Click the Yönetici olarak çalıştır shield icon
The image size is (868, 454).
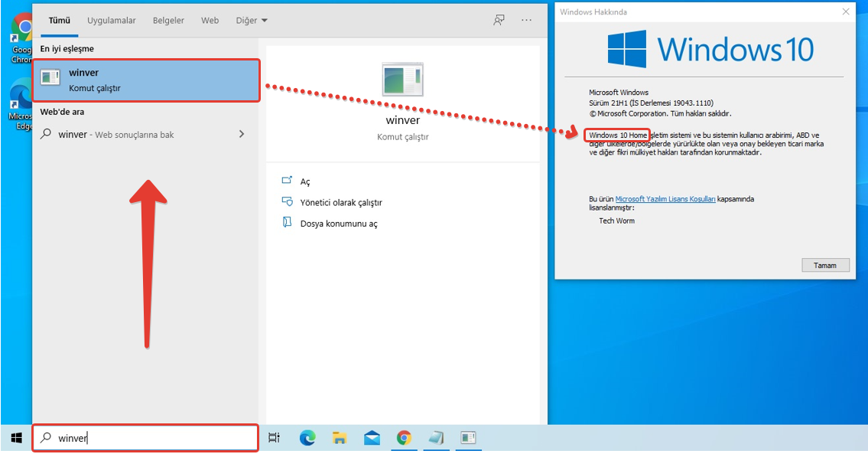[287, 202]
